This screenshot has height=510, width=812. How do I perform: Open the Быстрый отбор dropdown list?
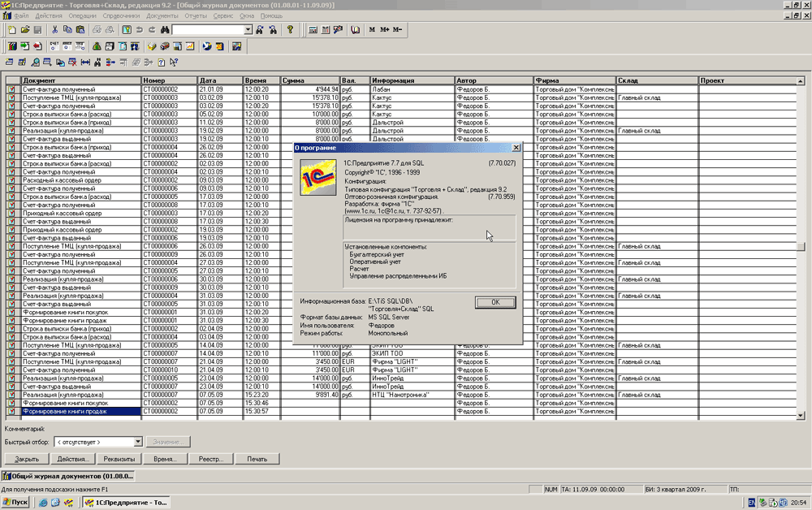tap(138, 442)
